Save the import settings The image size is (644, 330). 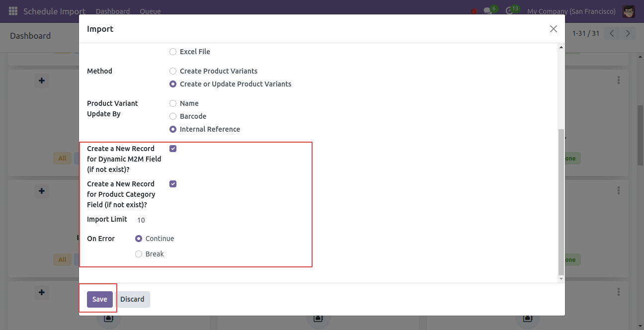(99, 299)
